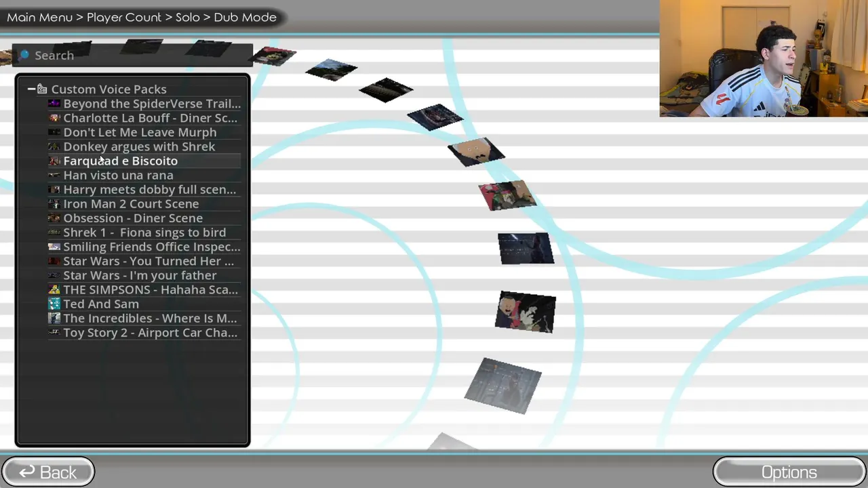The image size is (868, 488).
Task: Open Player Count in the breadcrumb
Action: [124, 17]
